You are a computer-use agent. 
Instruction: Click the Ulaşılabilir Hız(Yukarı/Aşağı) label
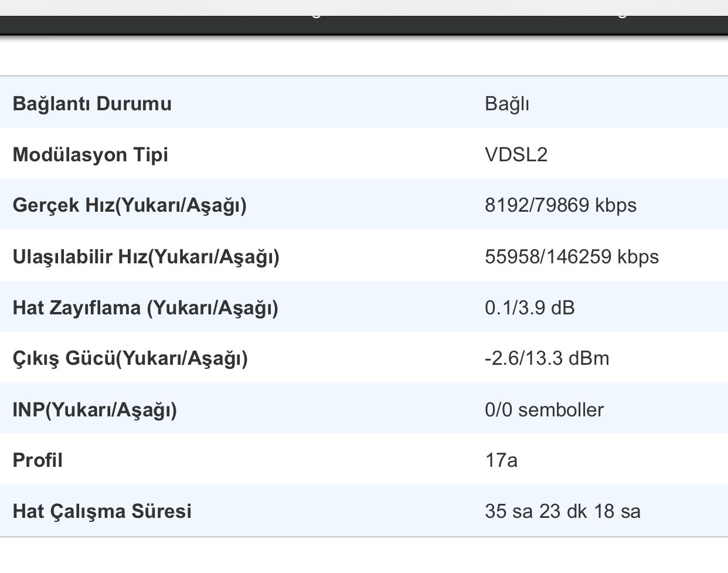coord(146,257)
